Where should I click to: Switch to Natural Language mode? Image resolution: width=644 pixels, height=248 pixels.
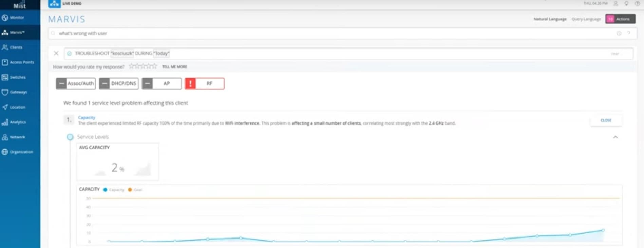coord(550,19)
